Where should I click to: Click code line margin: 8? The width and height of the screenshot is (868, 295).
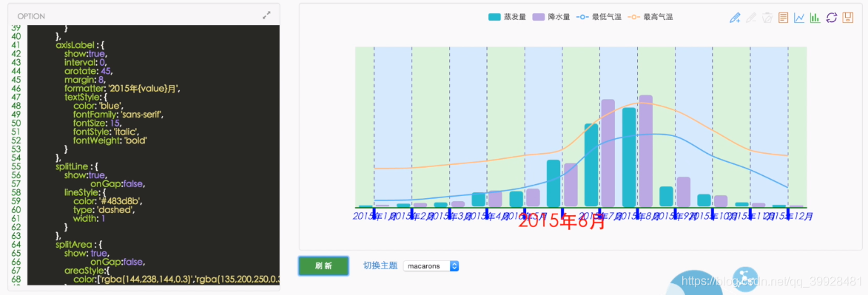[x=84, y=80]
